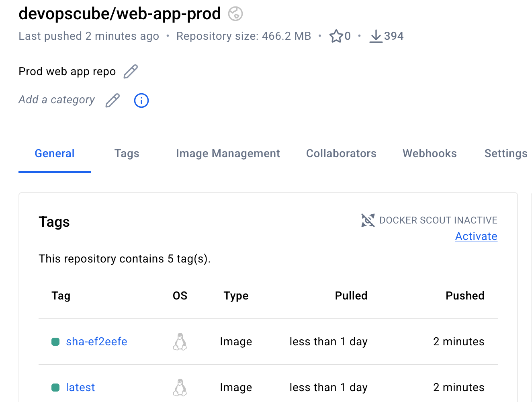The image size is (532, 402).
Task: Click the pencil next to Add a category
Action: click(113, 100)
